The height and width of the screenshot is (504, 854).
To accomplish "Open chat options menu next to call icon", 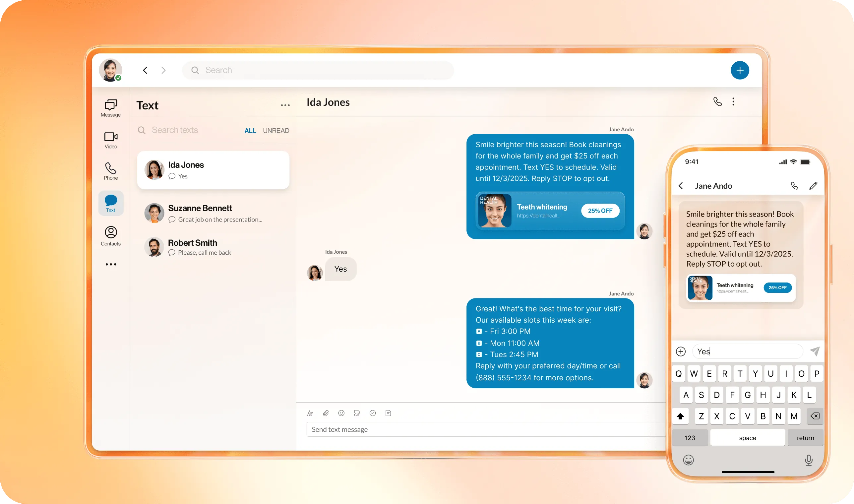I will 733,101.
